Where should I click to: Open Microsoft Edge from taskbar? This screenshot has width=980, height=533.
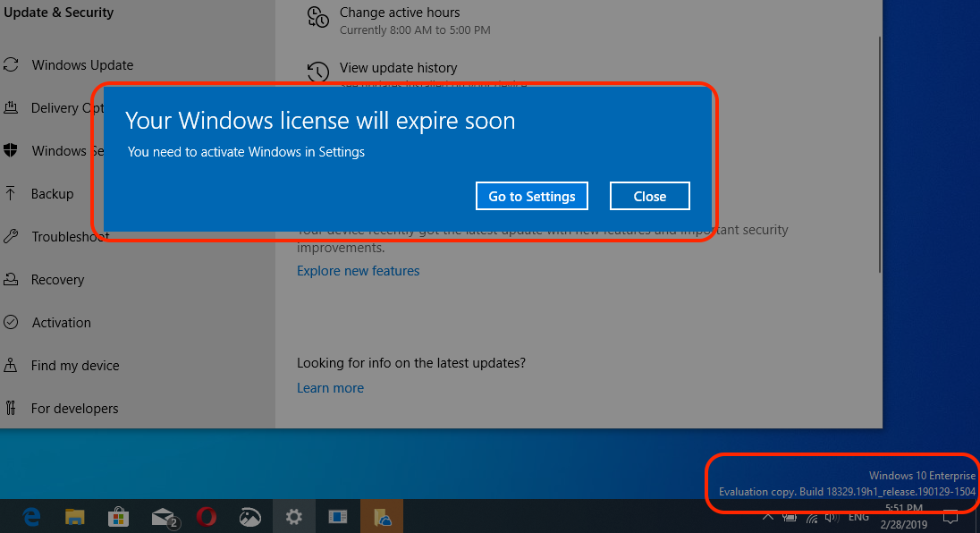[31, 517]
